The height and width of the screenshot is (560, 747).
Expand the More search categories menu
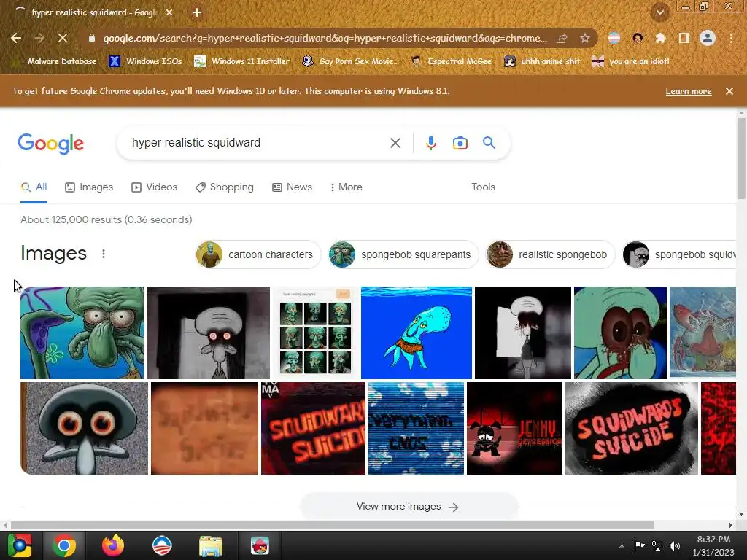[347, 187]
